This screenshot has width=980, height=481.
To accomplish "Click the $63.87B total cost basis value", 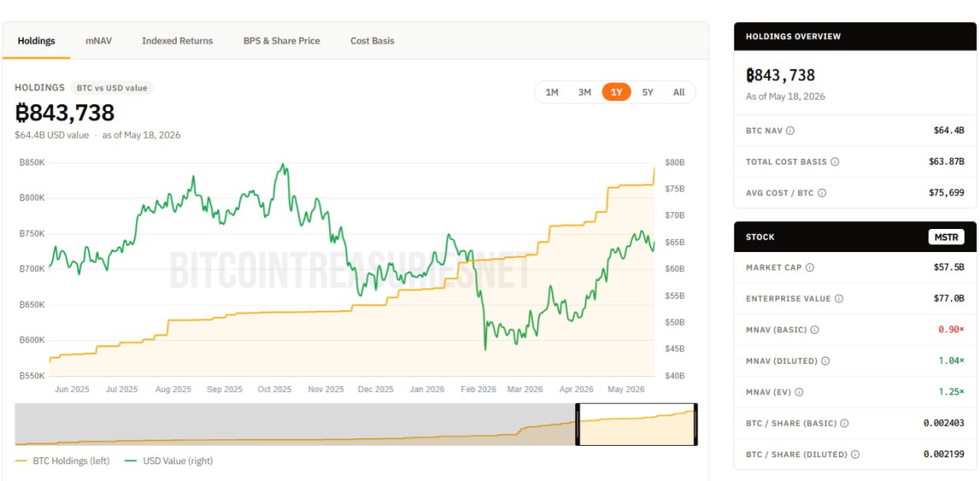I will [x=946, y=162].
